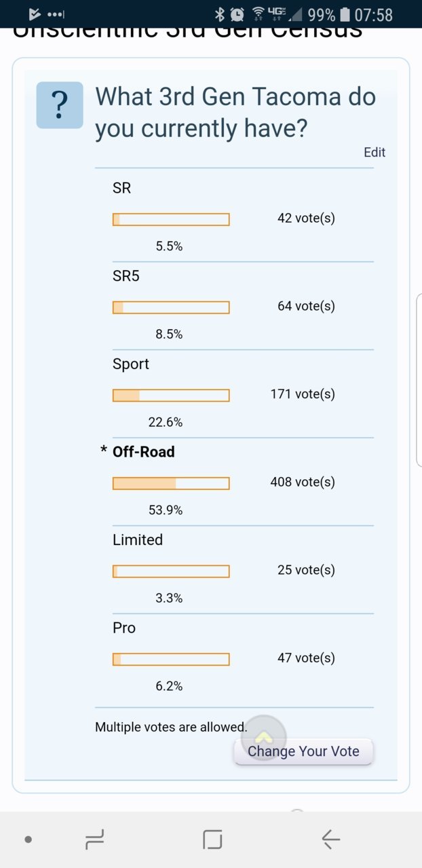Tap the battery status icon
Image resolution: width=422 pixels, height=868 pixels.
click(x=345, y=14)
